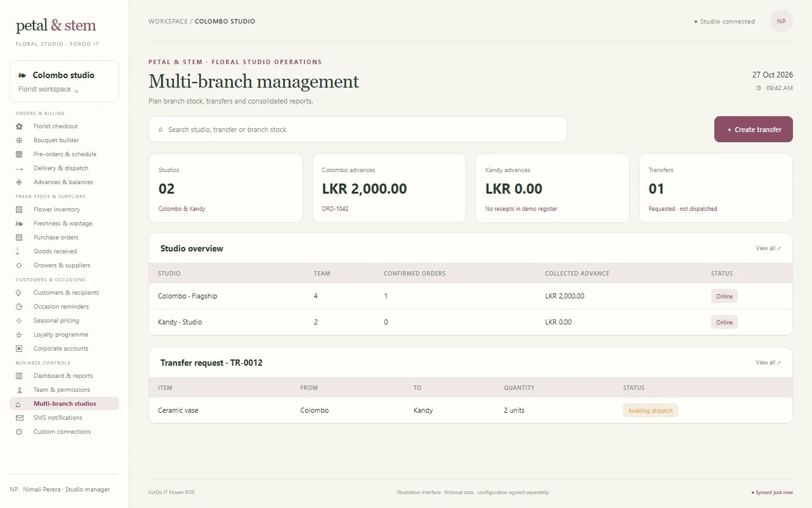Viewport: 812px width, 508px height.
Task: Click the studio search input field
Action: pos(358,130)
